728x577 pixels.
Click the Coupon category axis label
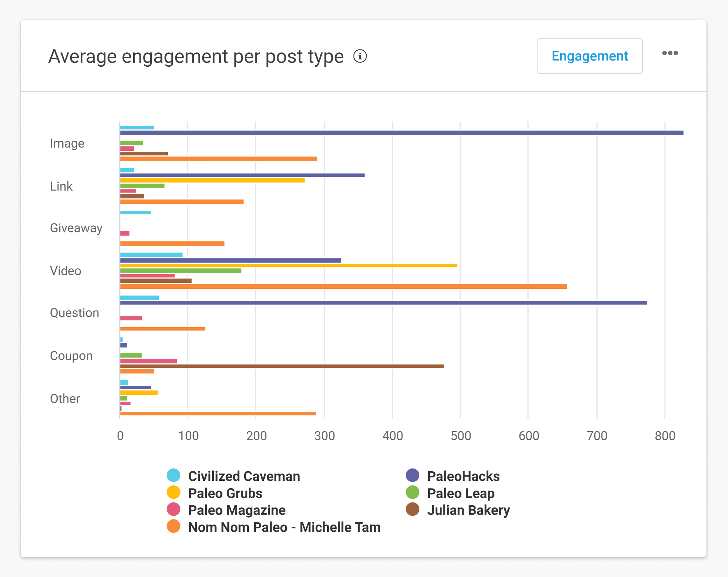tap(71, 356)
